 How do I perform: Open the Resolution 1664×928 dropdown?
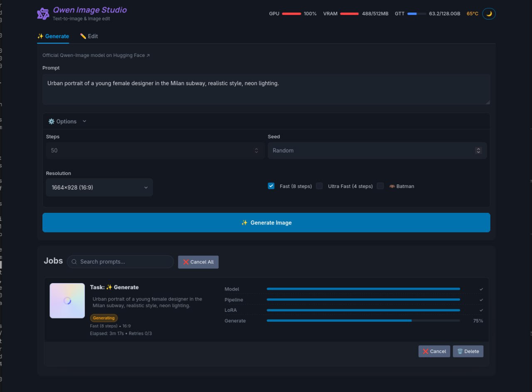click(99, 187)
